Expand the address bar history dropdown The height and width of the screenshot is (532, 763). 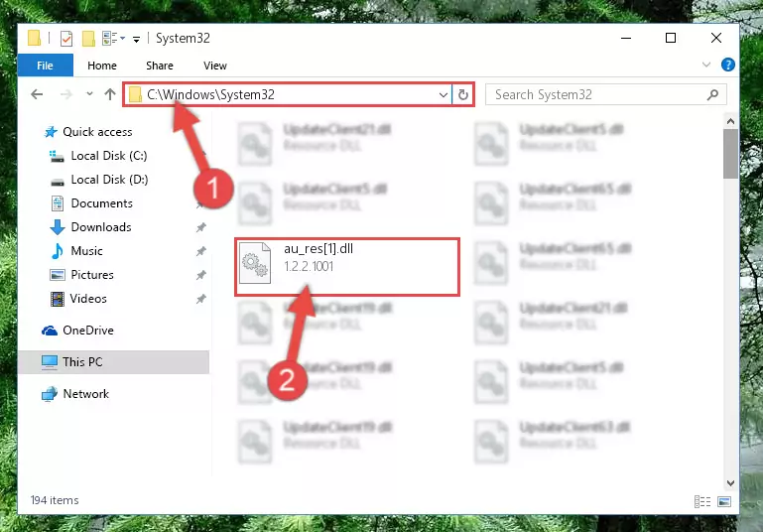444,94
